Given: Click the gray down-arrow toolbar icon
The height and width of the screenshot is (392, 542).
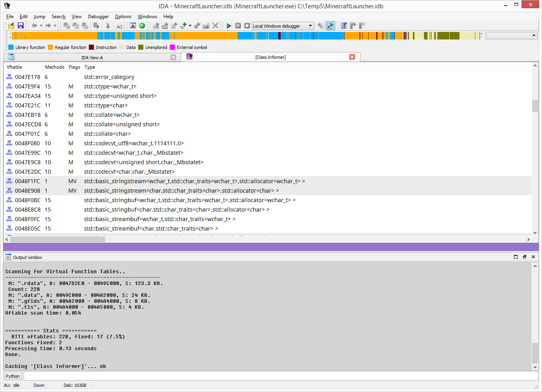Looking at the screenshot, I should coord(108,26).
